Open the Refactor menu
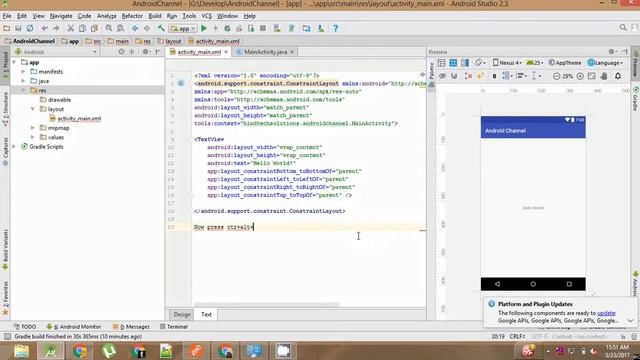 [x=132, y=16]
